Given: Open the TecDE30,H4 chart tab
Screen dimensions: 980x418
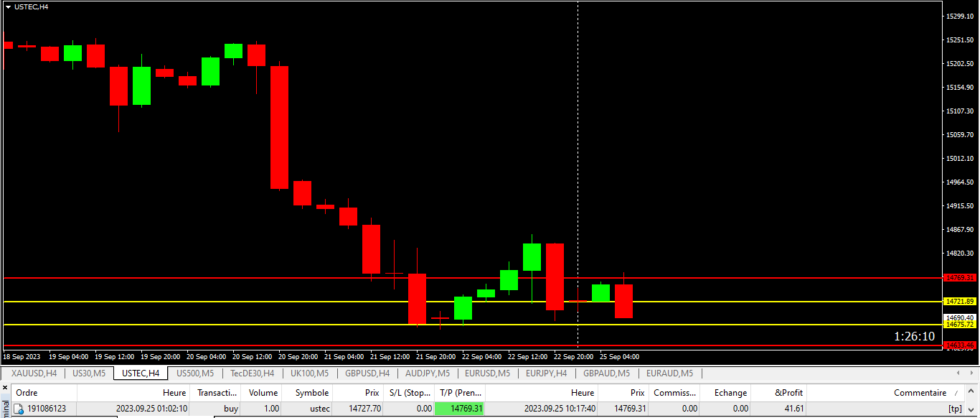Looking at the screenshot, I should [252, 373].
